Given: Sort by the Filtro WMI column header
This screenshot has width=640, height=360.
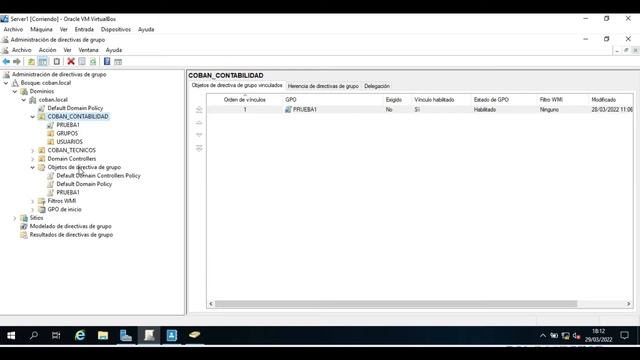Looking at the screenshot, I should click(562, 100).
